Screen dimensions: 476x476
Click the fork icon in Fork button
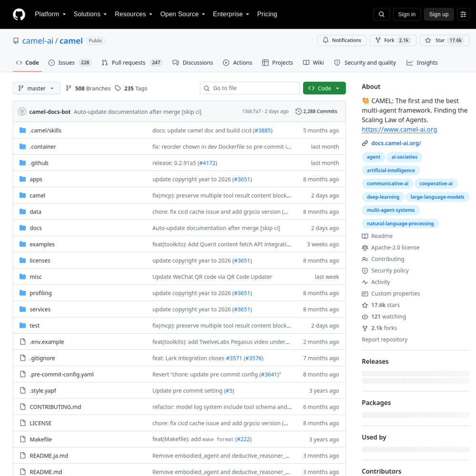point(378,40)
